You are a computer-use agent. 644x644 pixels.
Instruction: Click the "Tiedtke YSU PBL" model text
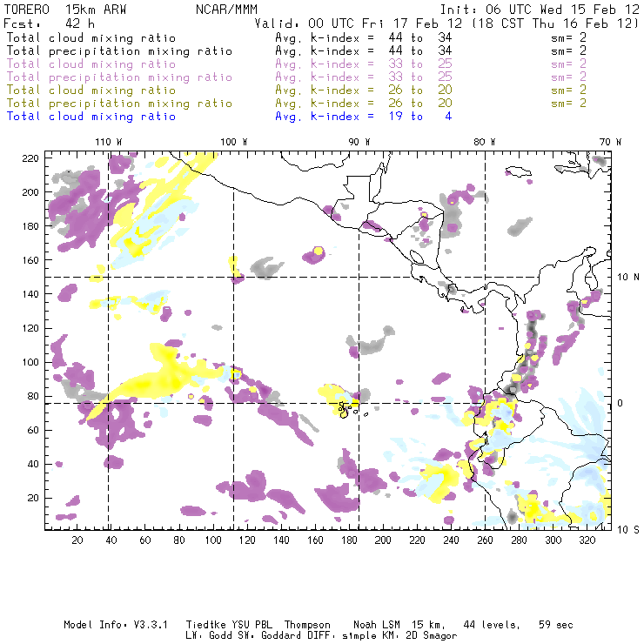(229, 625)
